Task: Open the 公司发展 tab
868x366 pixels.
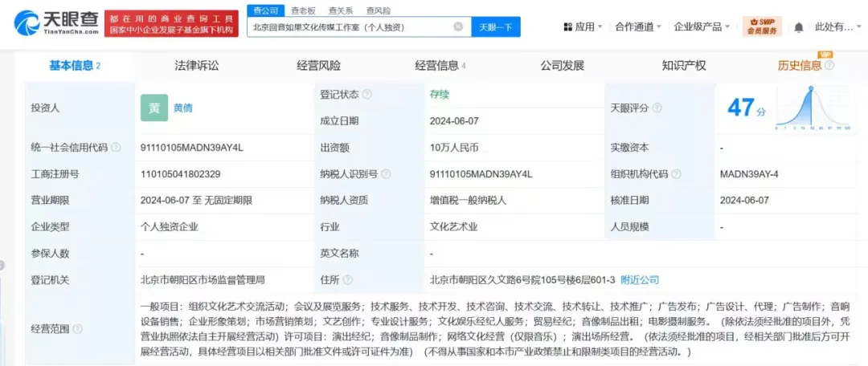Action: (x=562, y=66)
